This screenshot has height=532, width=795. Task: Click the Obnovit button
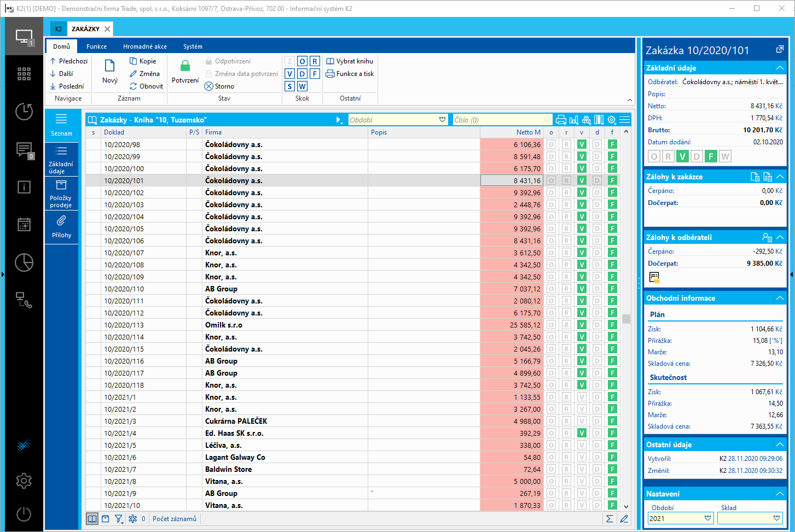pos(146,86)
